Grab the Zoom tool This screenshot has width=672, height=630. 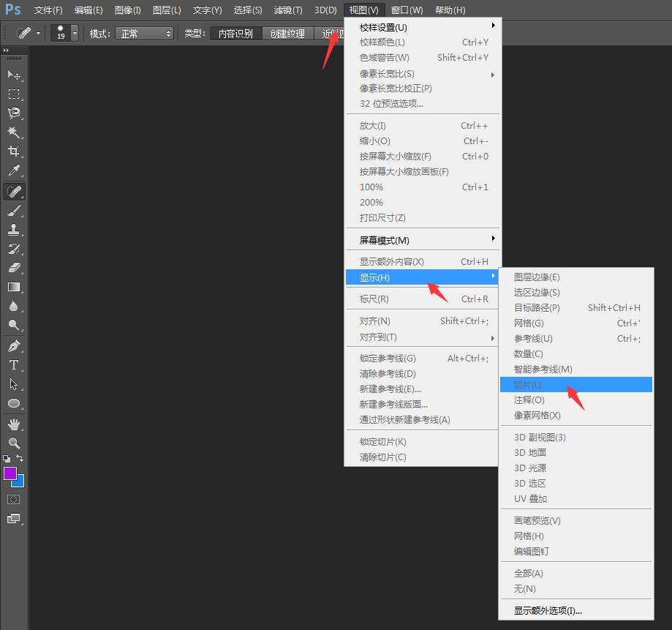tap(13, 443)
